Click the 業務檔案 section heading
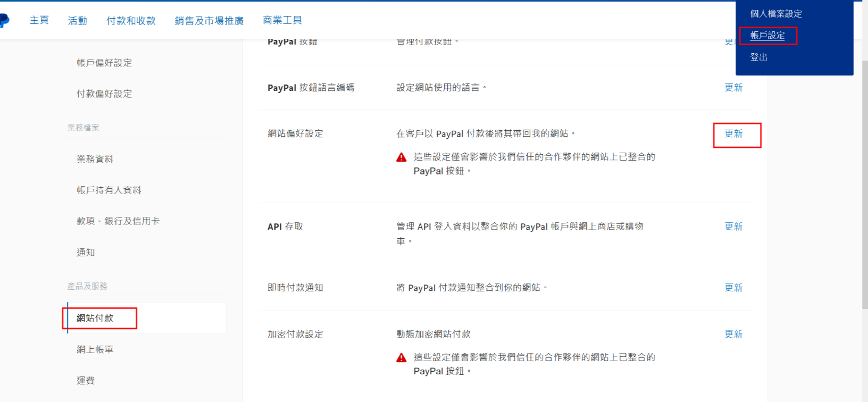The height and width of the screenshot is (402, 868). click(84, 128)
